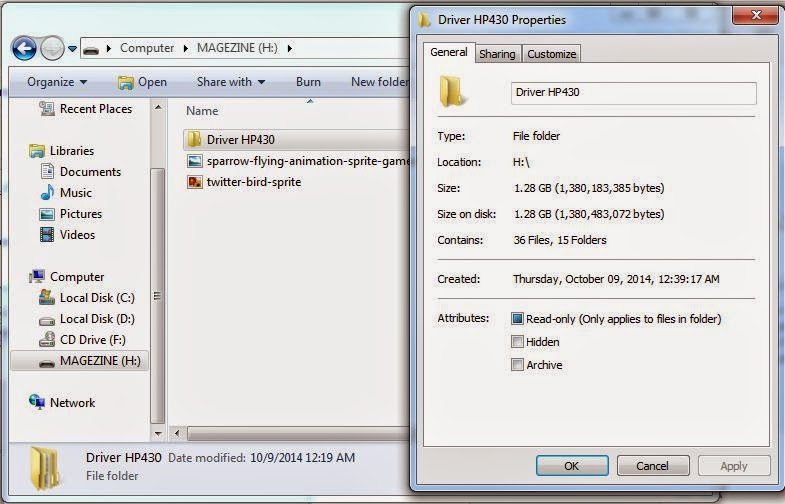Click the Open toolbar button
785x504 pixels.
[x=142, y=82]
